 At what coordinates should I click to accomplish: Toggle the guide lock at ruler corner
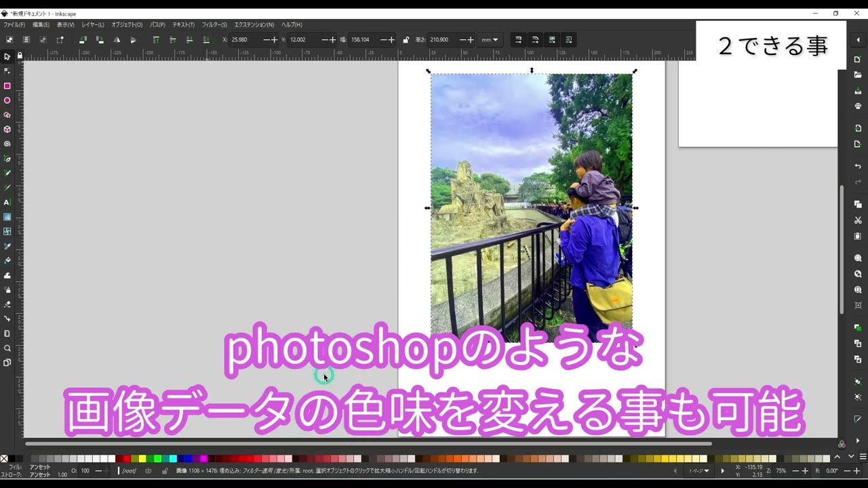coord(20,56)
